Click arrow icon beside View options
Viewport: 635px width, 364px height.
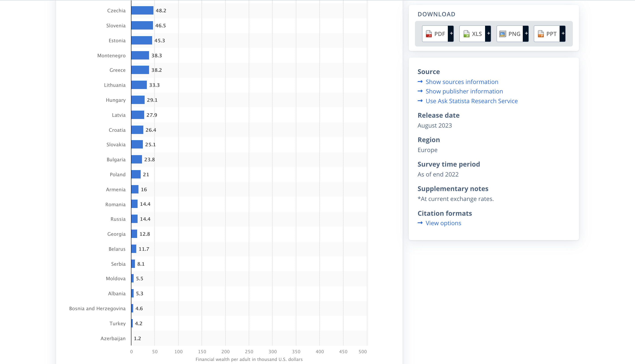pos(420,223)
